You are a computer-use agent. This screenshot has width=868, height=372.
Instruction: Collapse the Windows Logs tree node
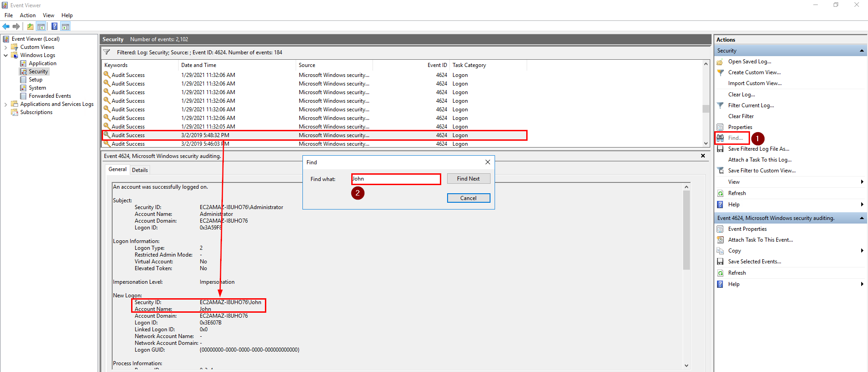[5, 55]
